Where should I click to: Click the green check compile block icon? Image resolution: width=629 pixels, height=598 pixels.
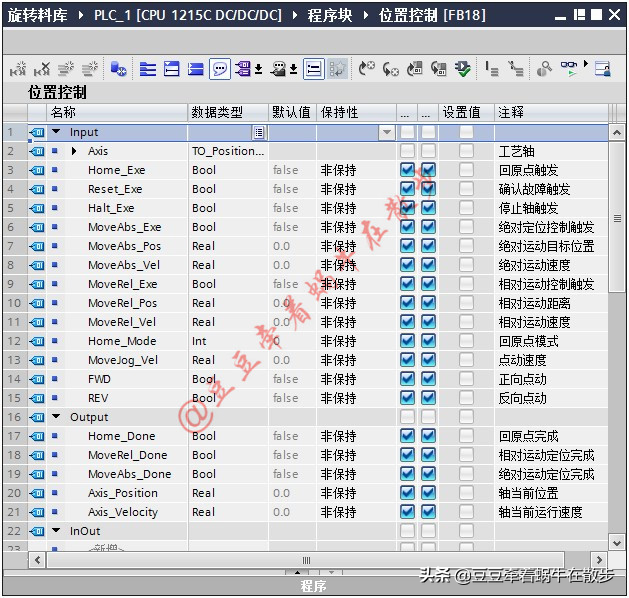click(x=463, y=69)
